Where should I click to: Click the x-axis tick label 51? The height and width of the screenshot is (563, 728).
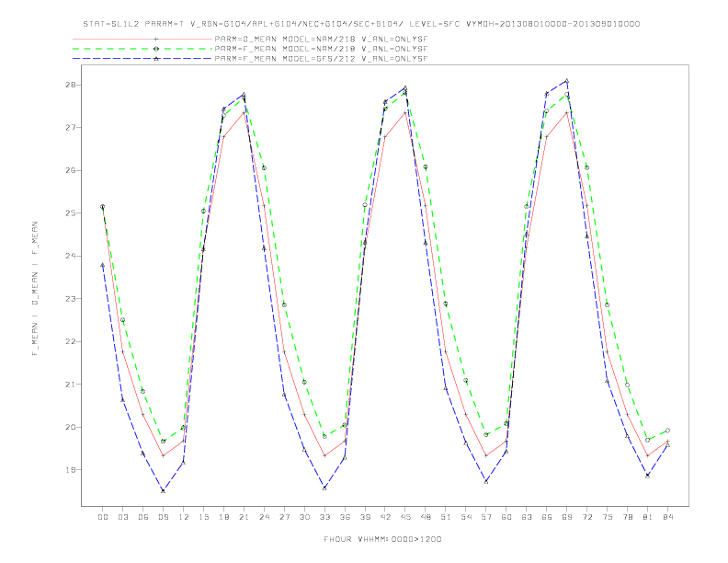[x=446, y=517]
